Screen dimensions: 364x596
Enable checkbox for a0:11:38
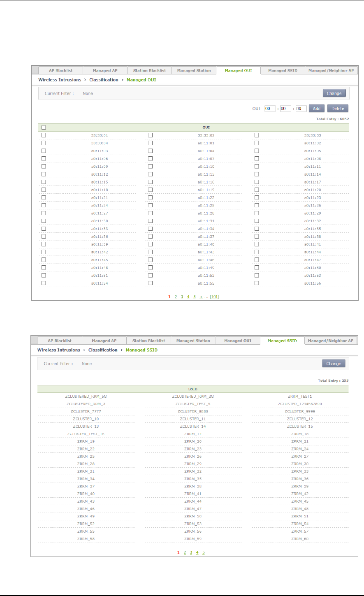tap(257, 237)
